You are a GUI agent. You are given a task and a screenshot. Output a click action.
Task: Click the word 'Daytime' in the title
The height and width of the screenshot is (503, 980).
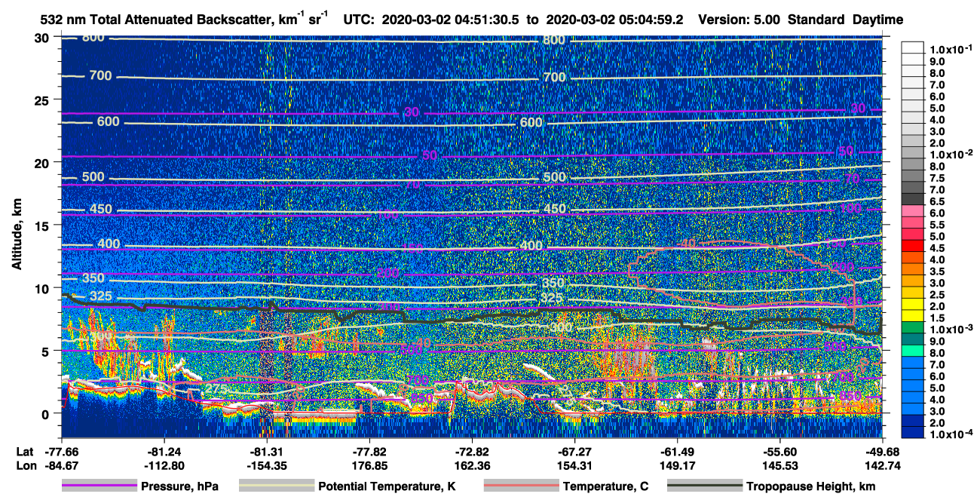(x=878, y=20)
